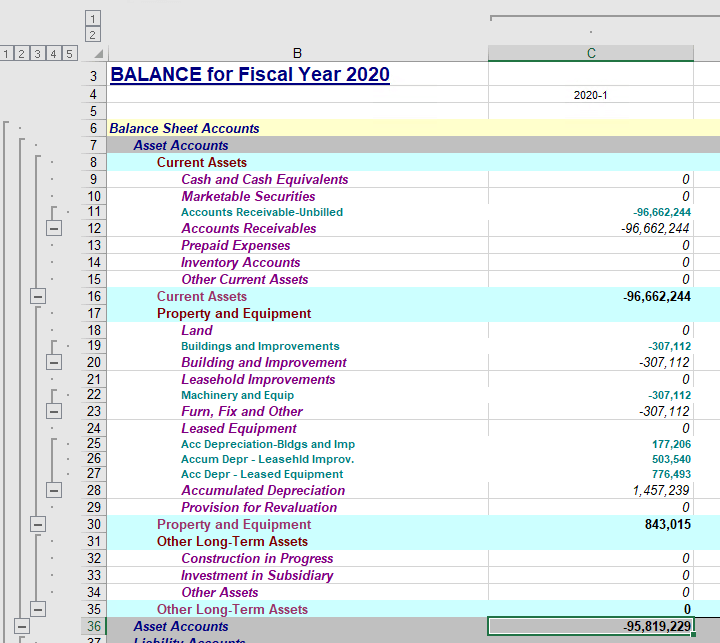The width and height of the screenshot is (720, 643).
Task: Collapse the Furn, Fix and Other group in row 23
Action: 54,411
